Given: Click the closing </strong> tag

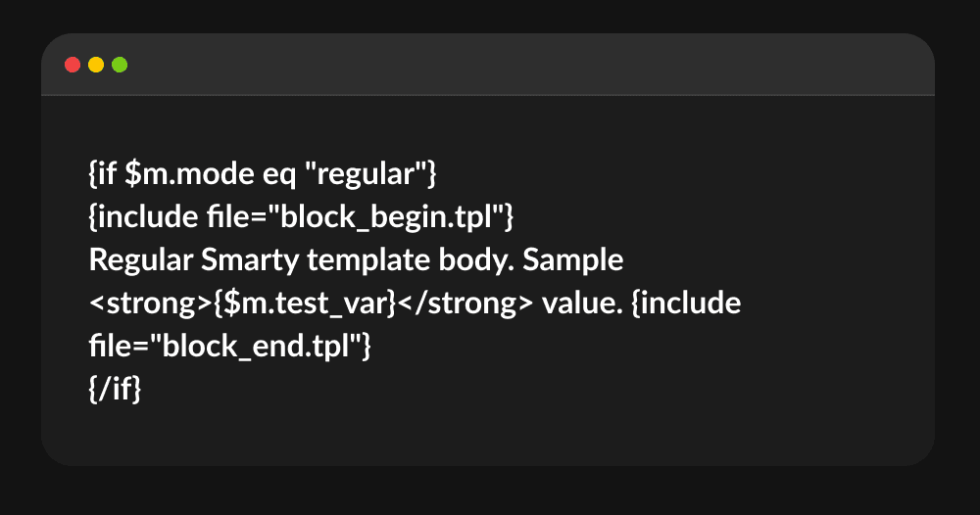Looking at the screenshot, I should tap(465, 304).
